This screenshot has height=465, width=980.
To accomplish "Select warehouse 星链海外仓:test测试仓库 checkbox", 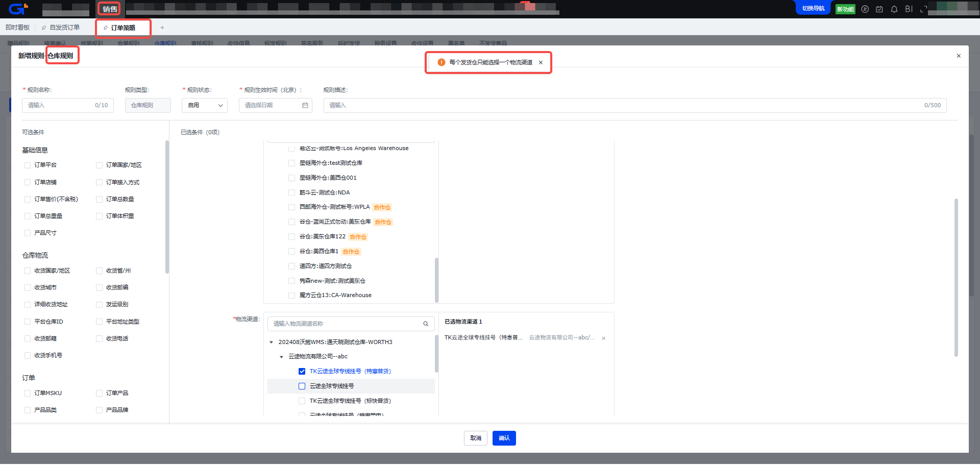I will click(x=291, y=163).
